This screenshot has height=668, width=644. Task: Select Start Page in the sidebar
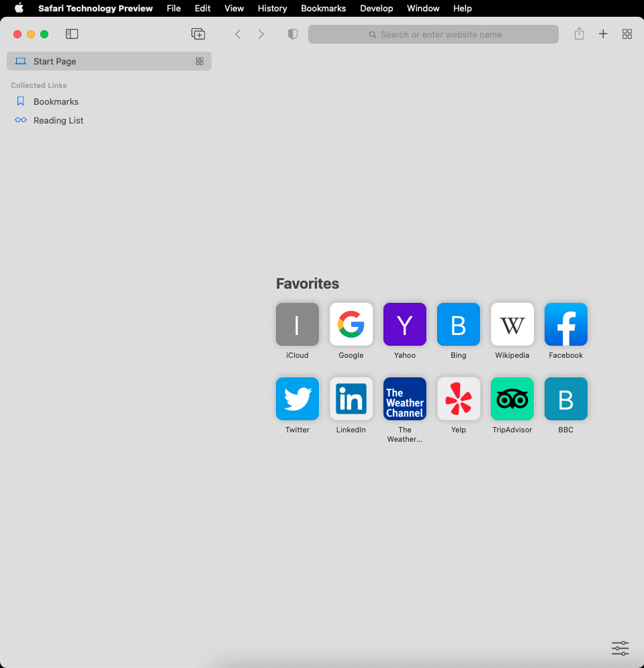point(109,61)
